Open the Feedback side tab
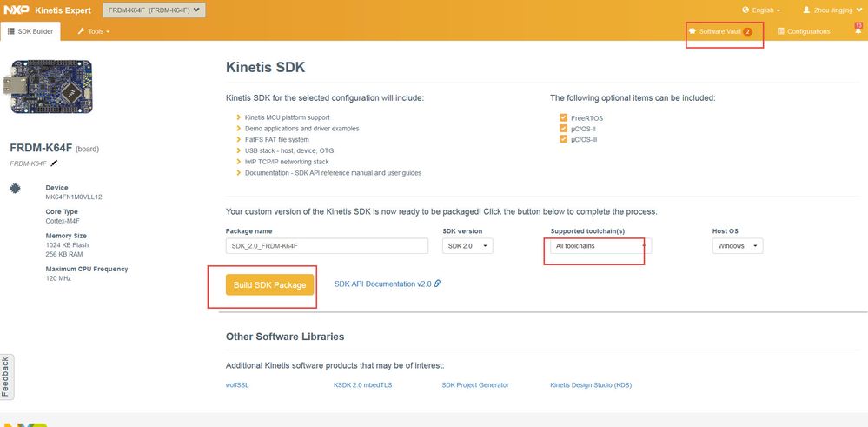This screenshot has width=868, height=427. point(7,377)
